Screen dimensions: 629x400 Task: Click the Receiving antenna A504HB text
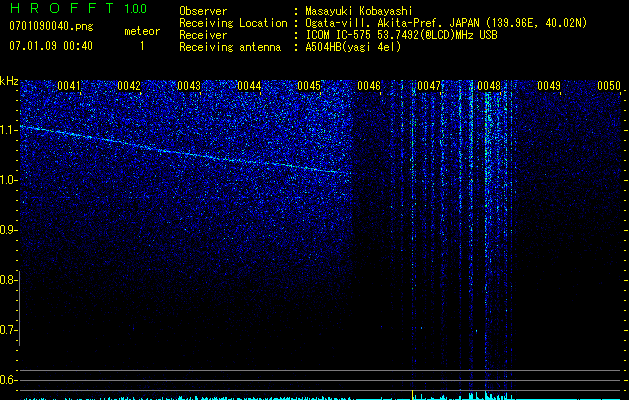[353, 47]
